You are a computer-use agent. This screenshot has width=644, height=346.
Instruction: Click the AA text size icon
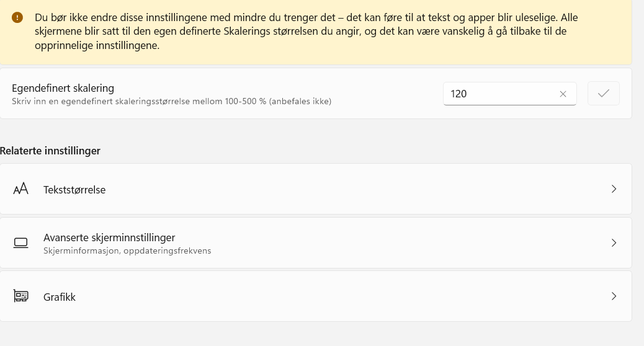point(21,189)
